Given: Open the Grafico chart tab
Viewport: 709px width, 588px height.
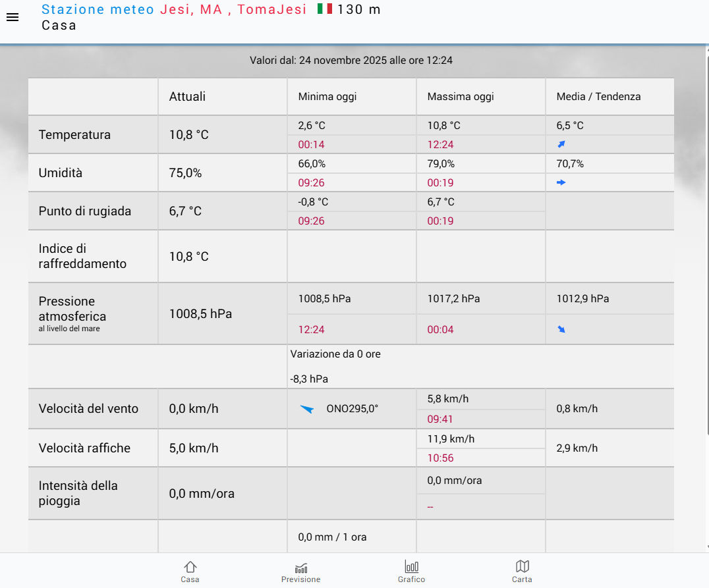Looking at the screenshot, I should click(x=411, y=571).
